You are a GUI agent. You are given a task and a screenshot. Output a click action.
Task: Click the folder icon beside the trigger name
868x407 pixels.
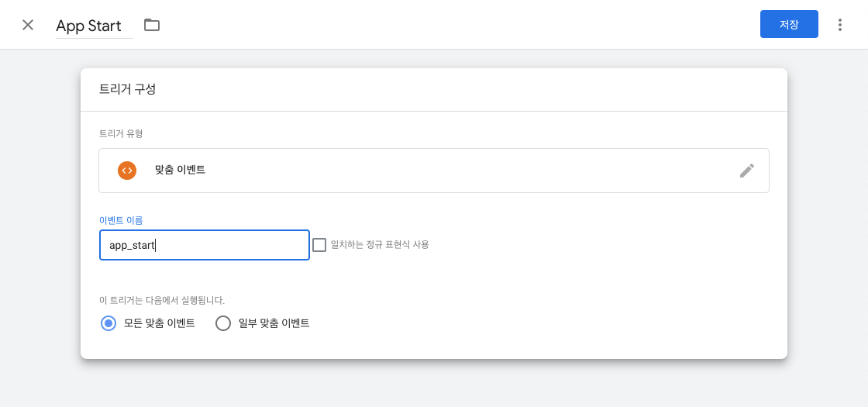(x=152, y=25)
